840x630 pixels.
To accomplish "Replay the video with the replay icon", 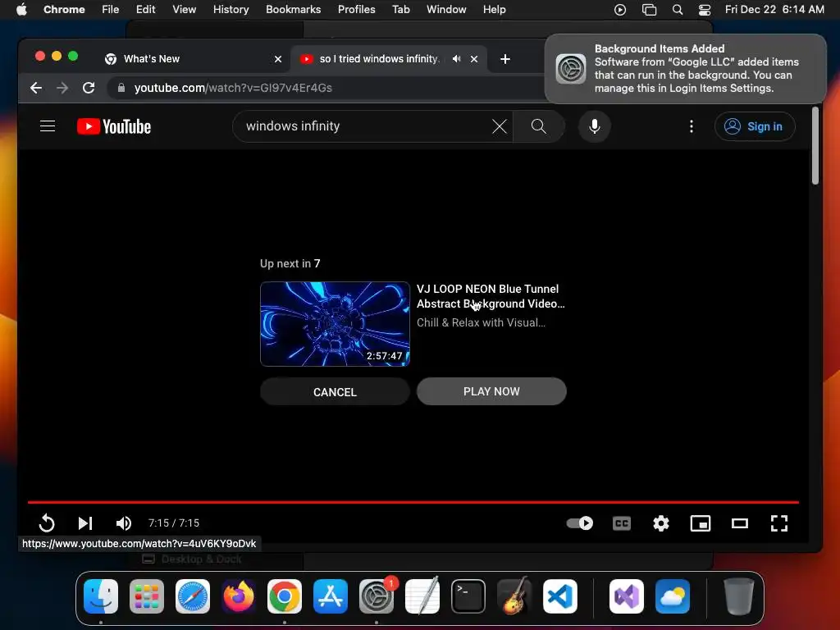I will pos(47,523).
